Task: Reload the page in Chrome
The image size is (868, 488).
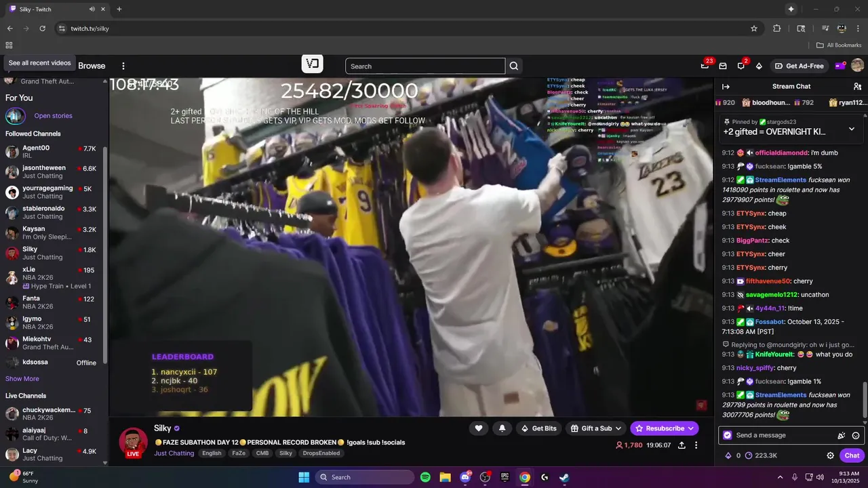Action: coord(42,28)
